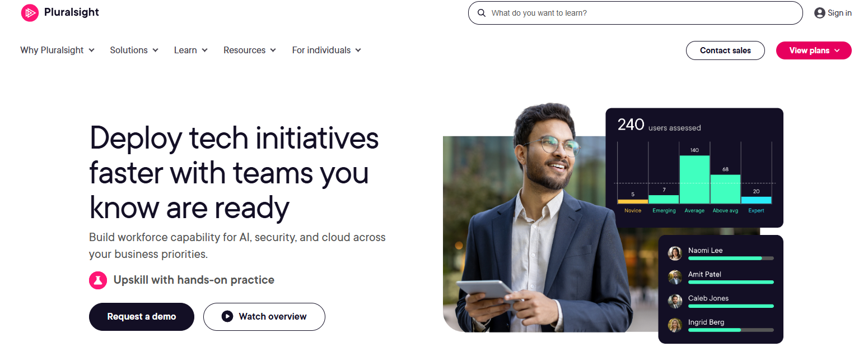Click the 'Build workforce capability' paragraph
Image resolution: width=868 pixels, height=360 pixels.
(237, 246)
